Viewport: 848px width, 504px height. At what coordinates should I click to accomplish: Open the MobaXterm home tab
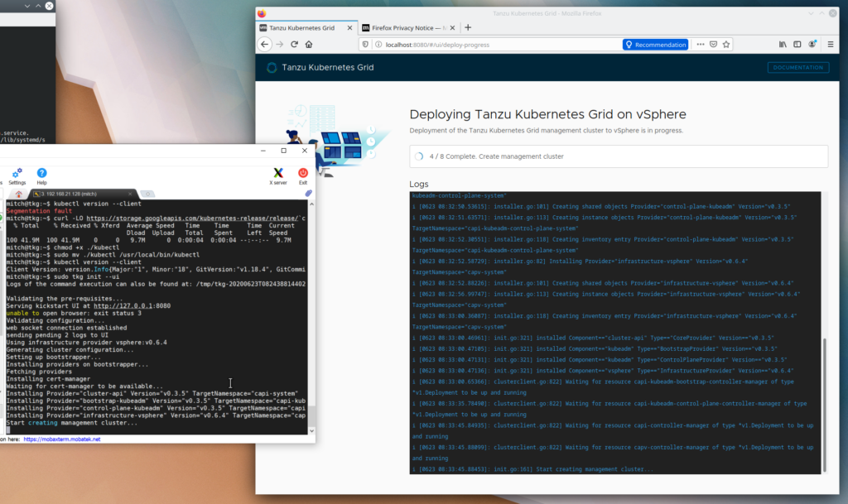coord(18,194)
